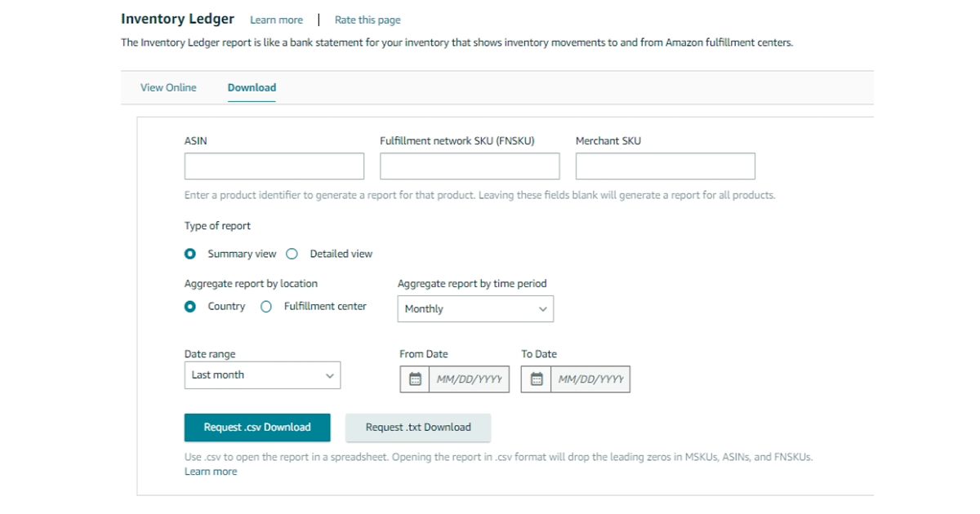Focus the Fulfillment network SKU field
The width and height of the screenshot is (980, 514).
(470, 166)
